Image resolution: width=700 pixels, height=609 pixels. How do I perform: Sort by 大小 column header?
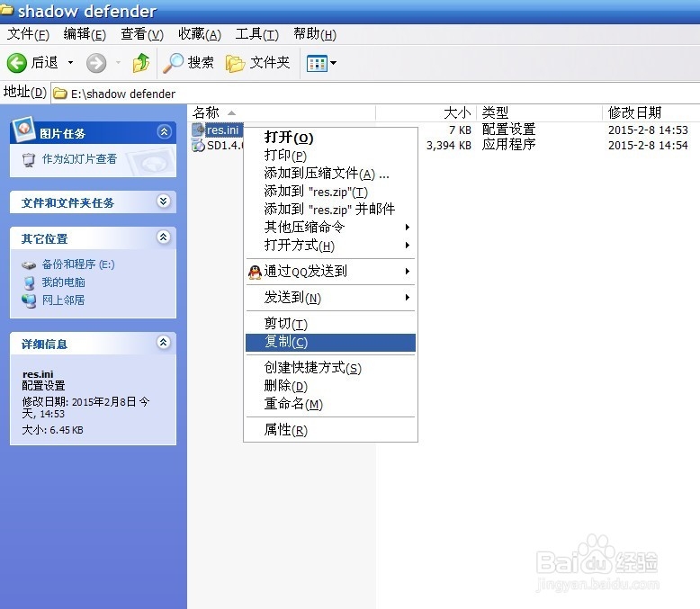[426, 112]
